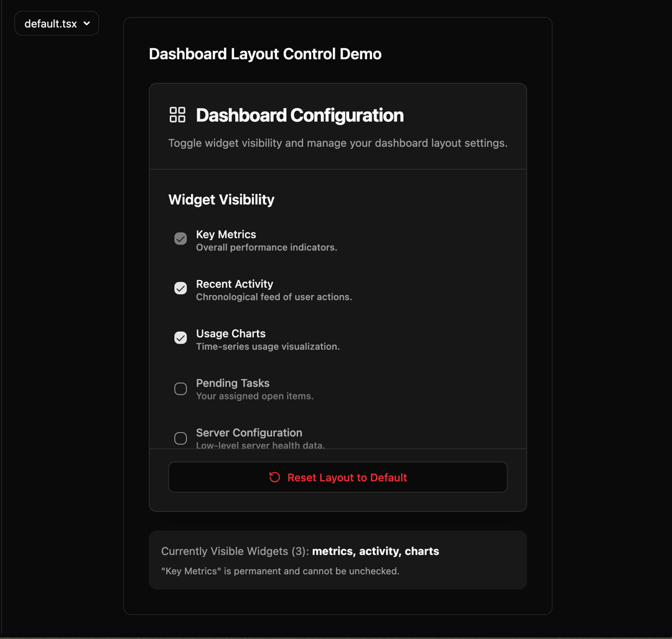Click the 'Key Metrics' label text
This screenshot has width=672, height=639.
[x=226, y=235]
